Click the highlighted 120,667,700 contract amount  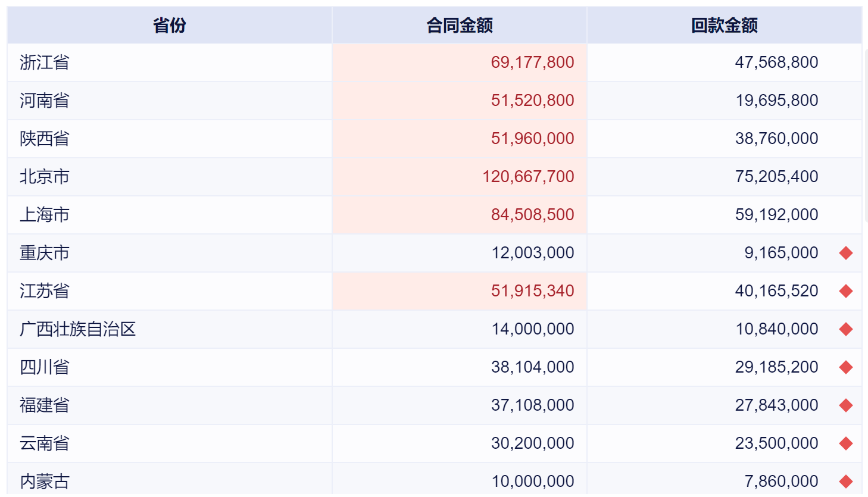click(528, 177)
